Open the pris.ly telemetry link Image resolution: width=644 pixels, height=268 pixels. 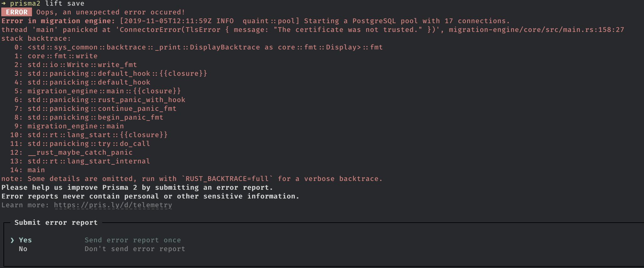click(113, 205)
